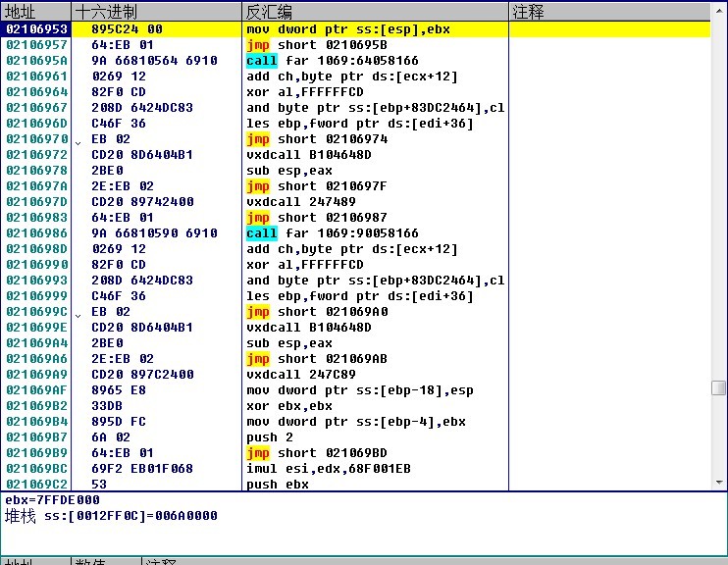728x565 pixels.
Task: Select address 02106983
Action: [x=36, y=218]
